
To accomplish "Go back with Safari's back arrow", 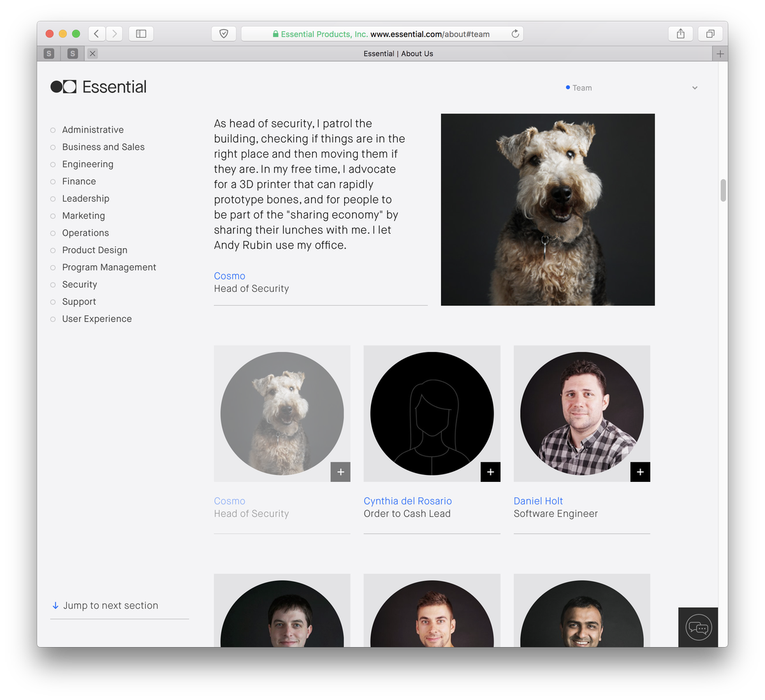I will click(97, 34).
